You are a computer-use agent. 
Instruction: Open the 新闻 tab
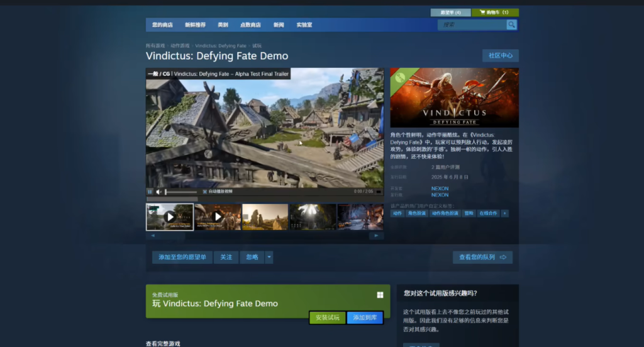pyautogui.click(x=279, y=25)
